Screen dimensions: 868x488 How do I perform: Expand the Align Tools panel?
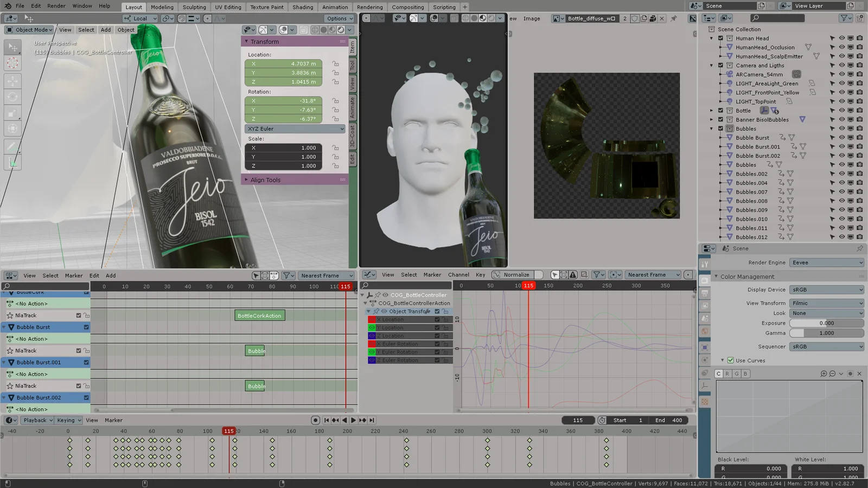[x=265, y=180]
